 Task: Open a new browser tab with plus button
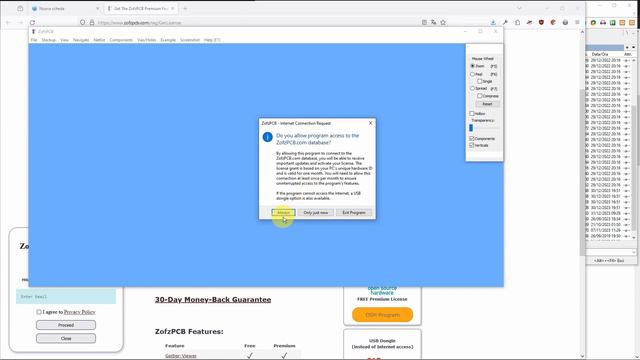coord(185,9)
